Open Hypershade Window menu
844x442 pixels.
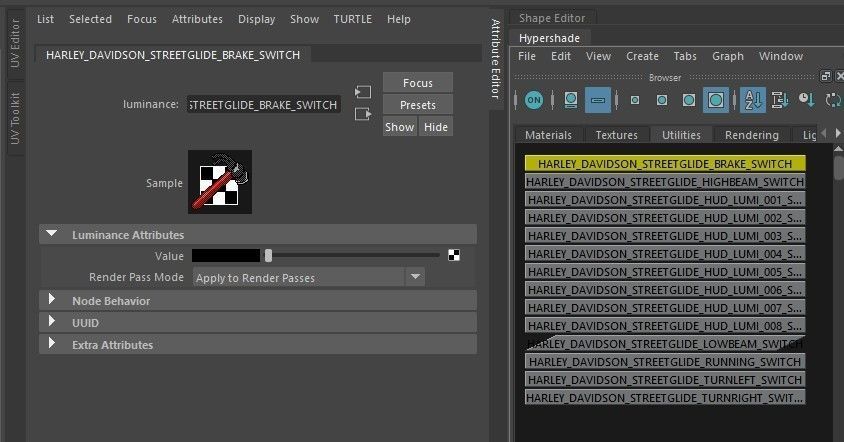coord(780,56)
